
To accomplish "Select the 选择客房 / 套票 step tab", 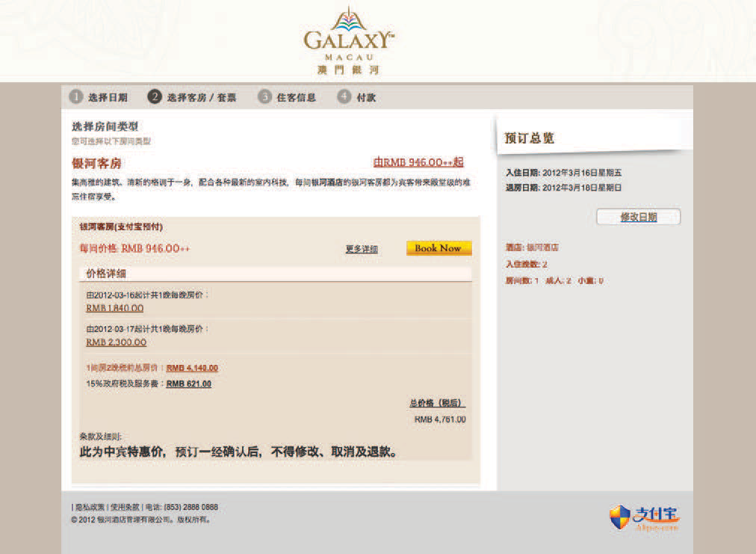I will 201,97.
